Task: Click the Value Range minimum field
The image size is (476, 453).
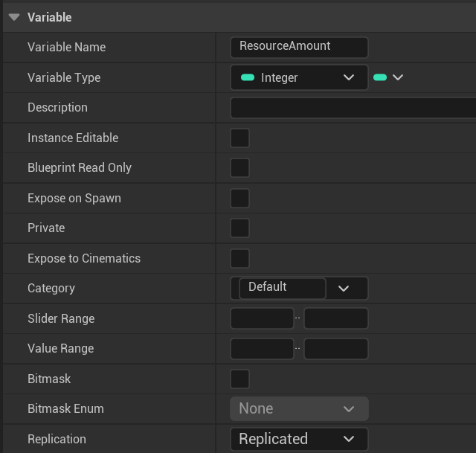Action: (x=262, y=348)
